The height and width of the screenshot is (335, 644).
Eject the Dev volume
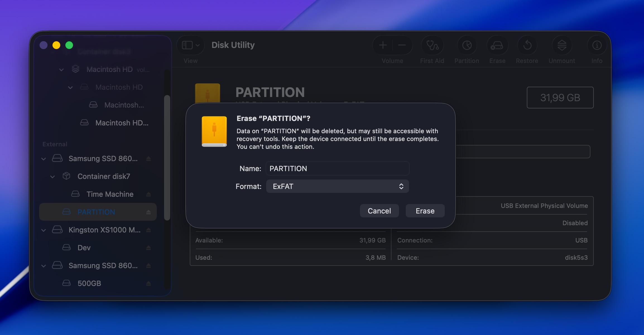[149, 247]
